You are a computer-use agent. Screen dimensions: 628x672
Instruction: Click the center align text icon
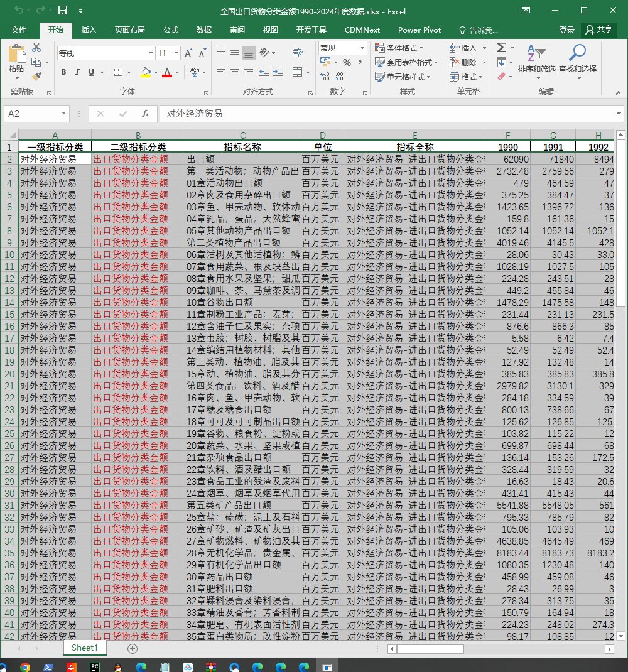tap(234, 72)
